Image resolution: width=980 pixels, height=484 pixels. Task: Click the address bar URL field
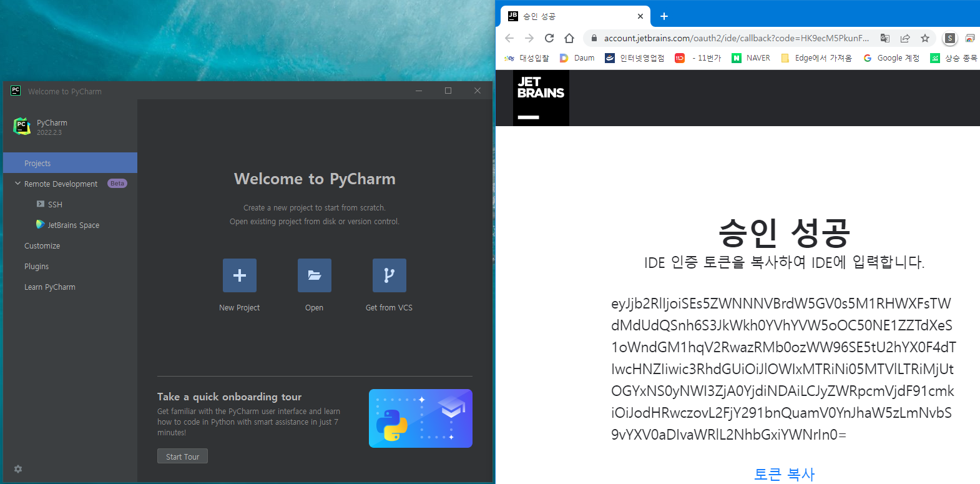(737, 38)
